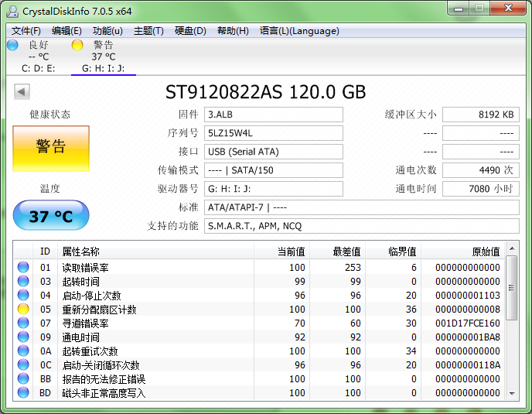The image size is (532, 414).
Task: Click the blue status icon for ID 03
Action: [23, 281]
